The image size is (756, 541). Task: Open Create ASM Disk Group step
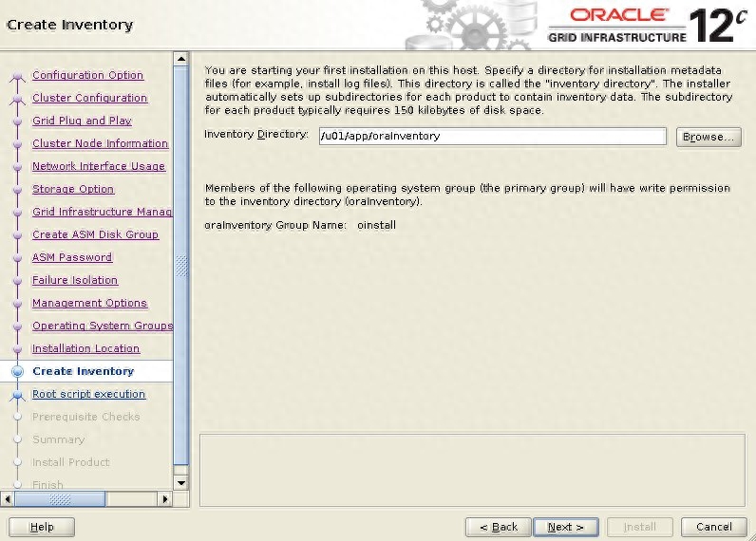(x=95, y=234)
